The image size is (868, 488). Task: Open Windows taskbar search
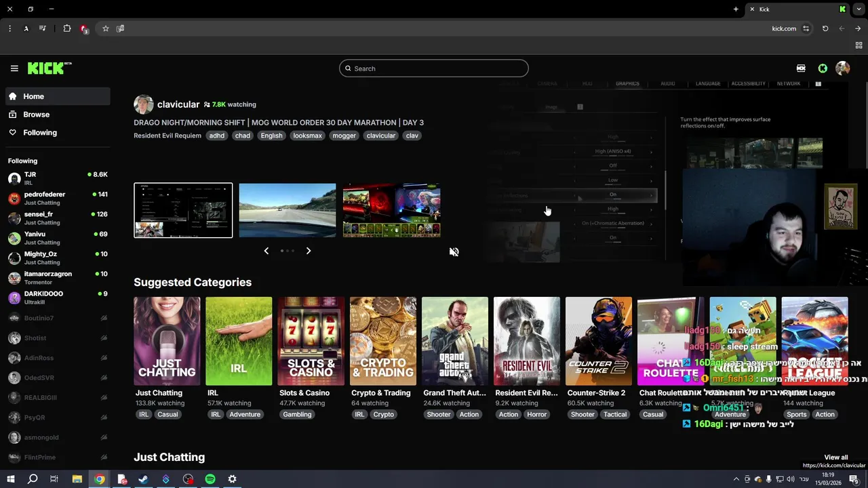(32, 479)
